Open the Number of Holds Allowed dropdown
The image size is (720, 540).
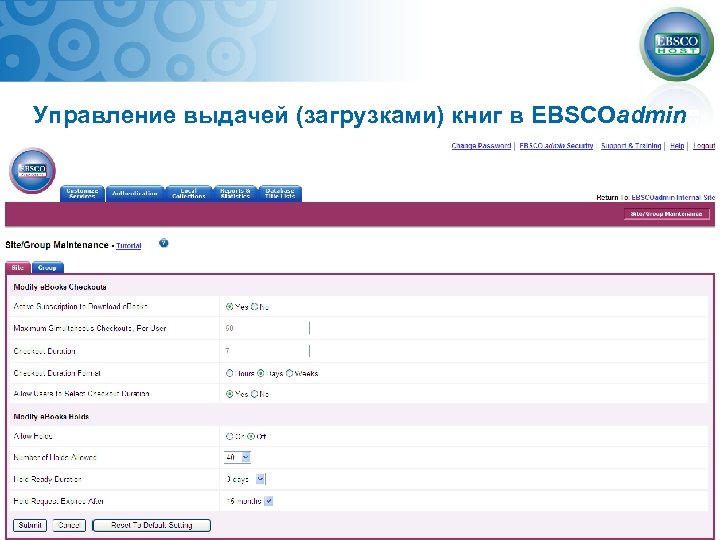pos(237,457)
